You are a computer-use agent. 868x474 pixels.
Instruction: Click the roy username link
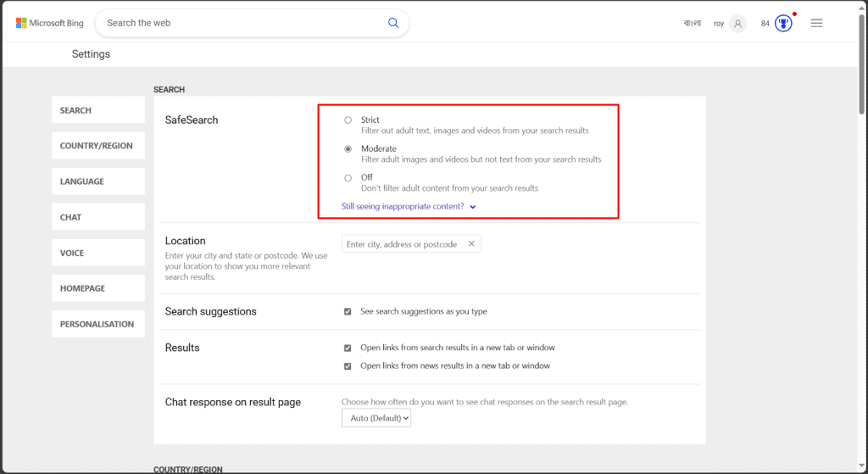point(719,24)
